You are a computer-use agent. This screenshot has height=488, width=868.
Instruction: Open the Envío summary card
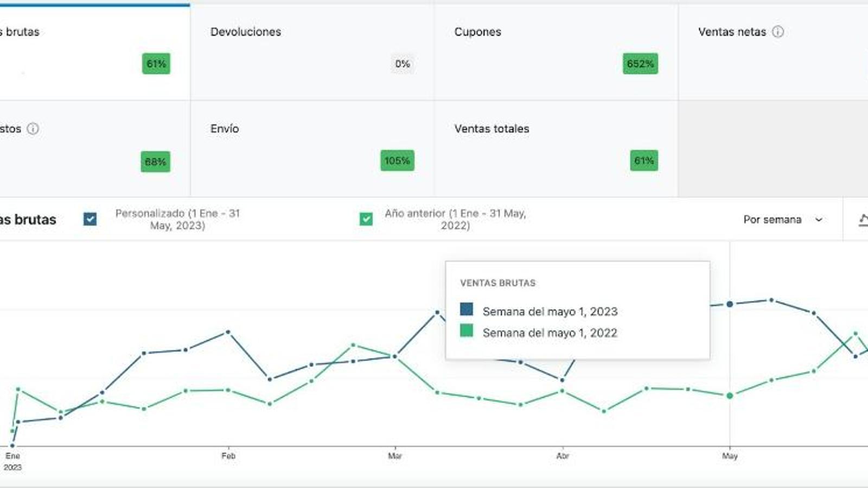pyautogui.click(x=311, y=148)
